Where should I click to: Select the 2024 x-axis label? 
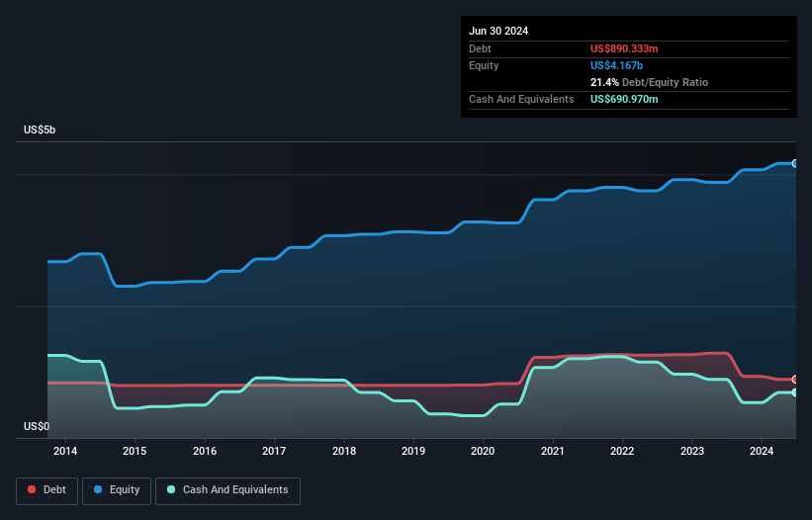pos(762,451)
